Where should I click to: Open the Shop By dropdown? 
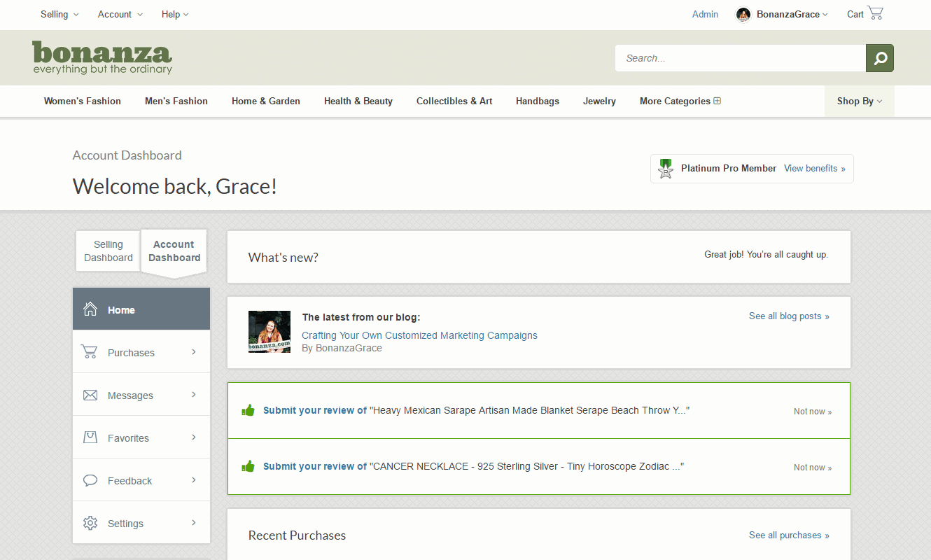(x=860, y=101)
